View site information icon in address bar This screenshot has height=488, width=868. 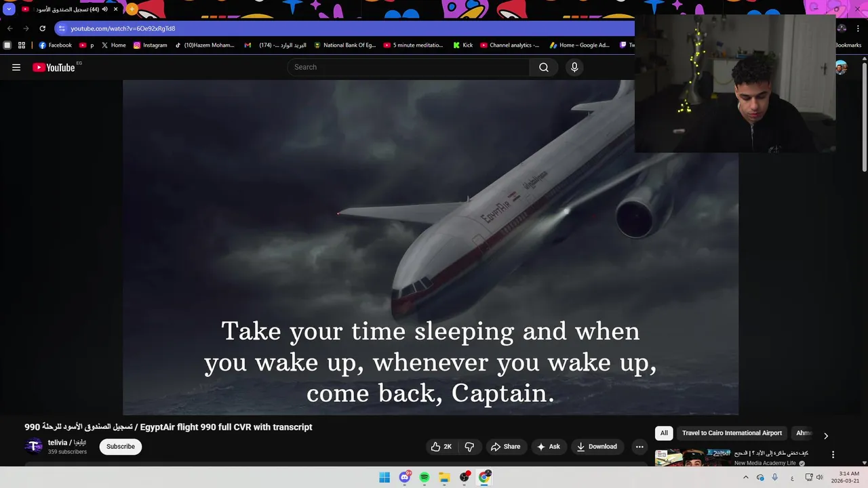point(62,28)
